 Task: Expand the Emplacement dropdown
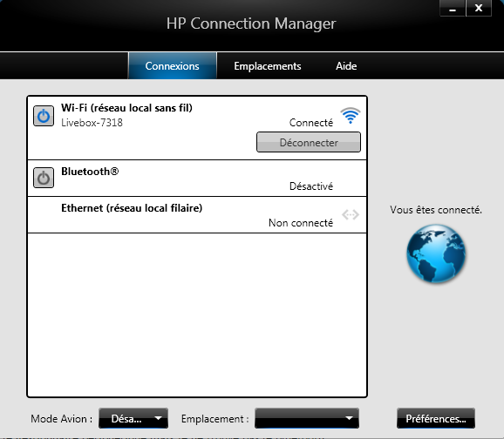click(307, 418)
